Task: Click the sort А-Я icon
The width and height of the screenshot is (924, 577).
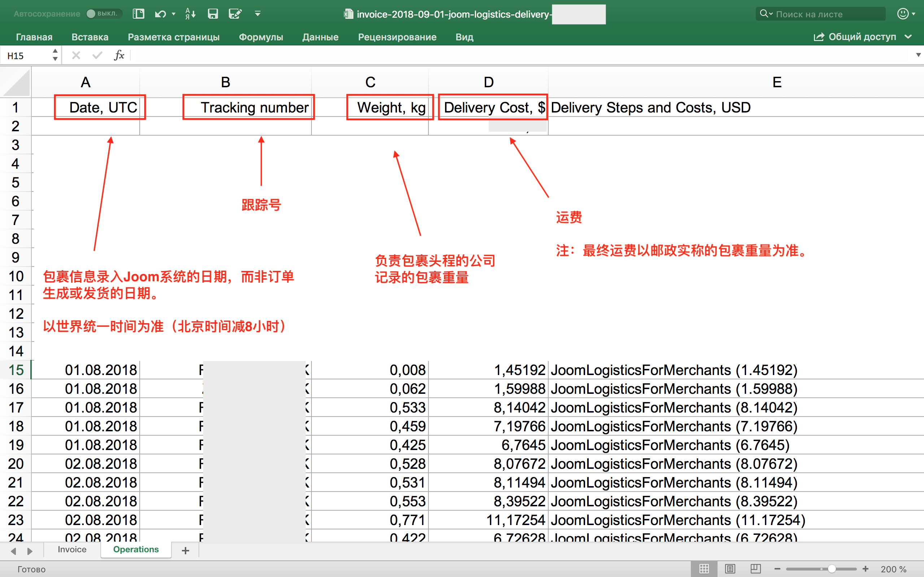Action: 190,14
